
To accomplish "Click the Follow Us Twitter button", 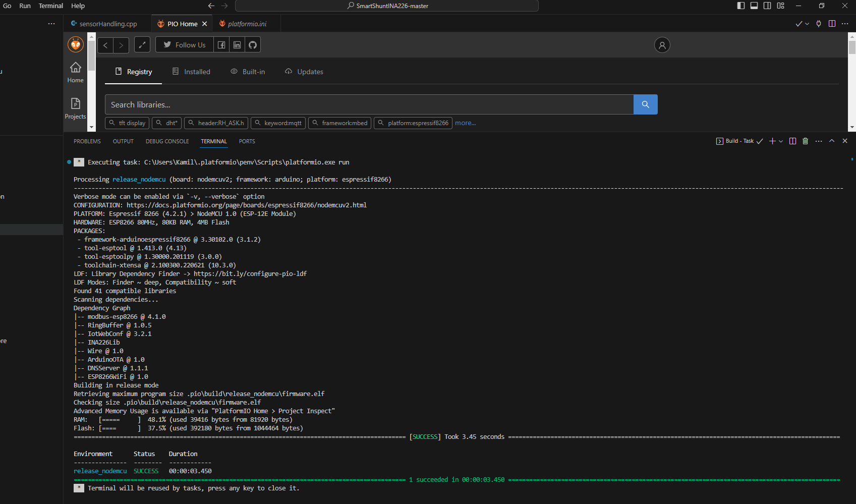I will click(185, 45).
